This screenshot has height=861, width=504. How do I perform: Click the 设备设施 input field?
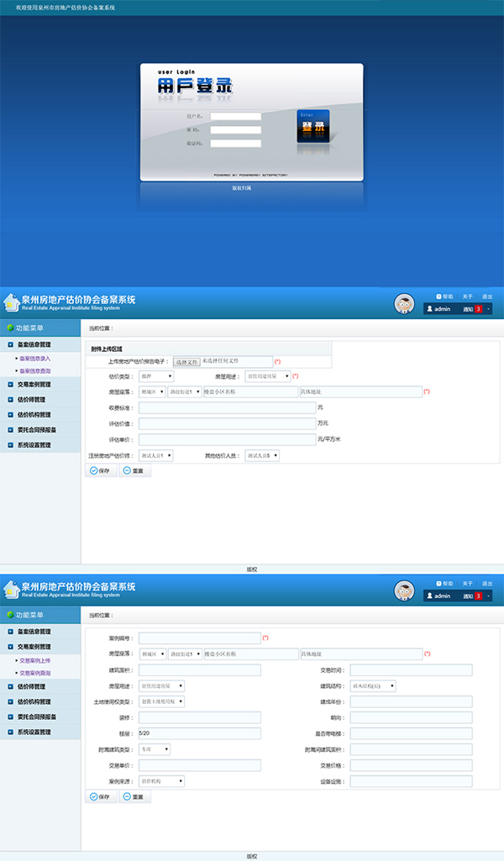click(411, 781)
